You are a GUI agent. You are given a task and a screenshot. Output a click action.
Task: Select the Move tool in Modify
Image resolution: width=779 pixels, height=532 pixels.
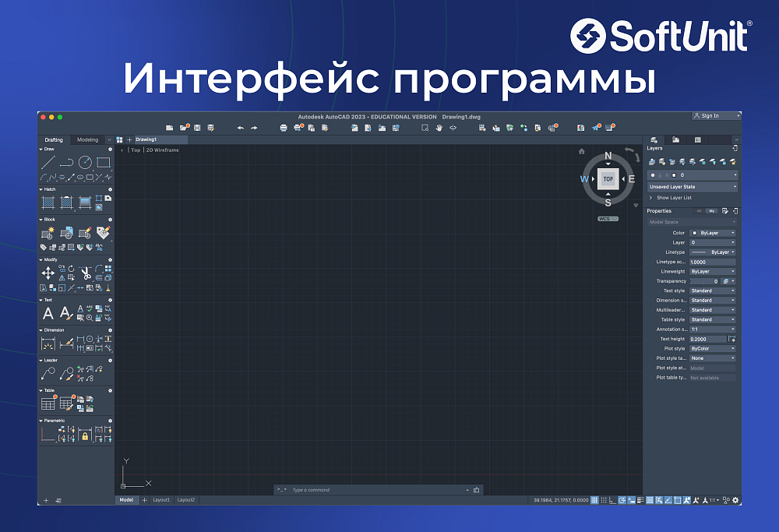(x=48, y=273)
